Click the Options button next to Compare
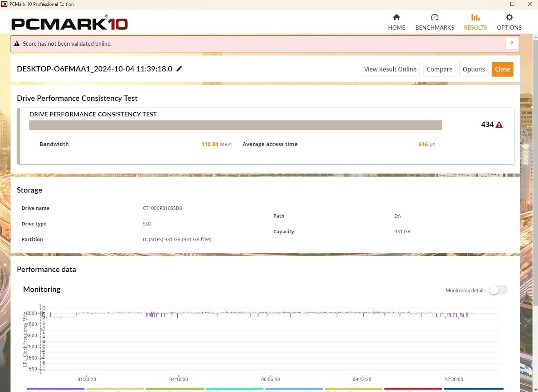 (x=473, y=69)
